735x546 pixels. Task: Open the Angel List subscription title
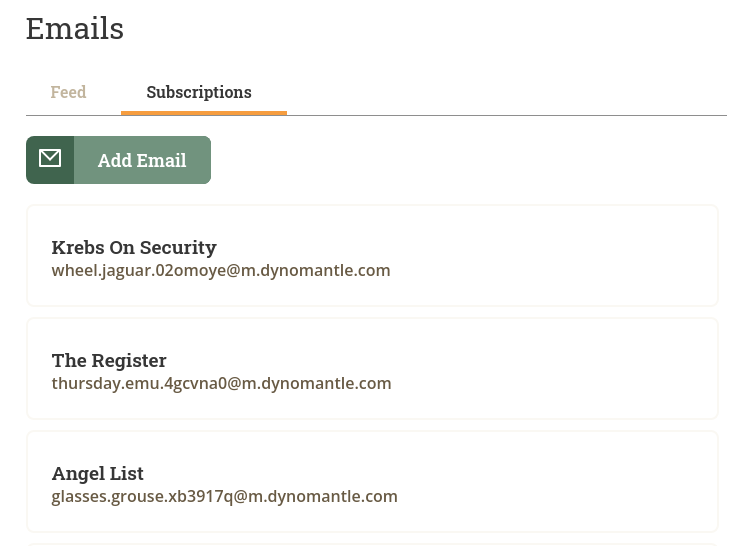click(98, 473)
